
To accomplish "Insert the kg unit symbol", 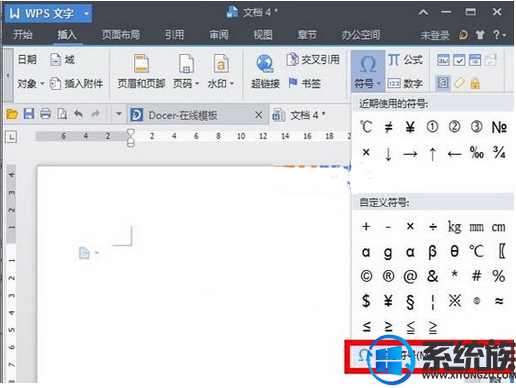I will coord(454,227).
